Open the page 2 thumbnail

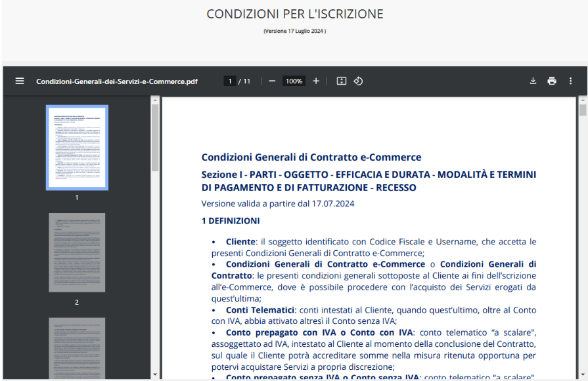pos(77,252)
